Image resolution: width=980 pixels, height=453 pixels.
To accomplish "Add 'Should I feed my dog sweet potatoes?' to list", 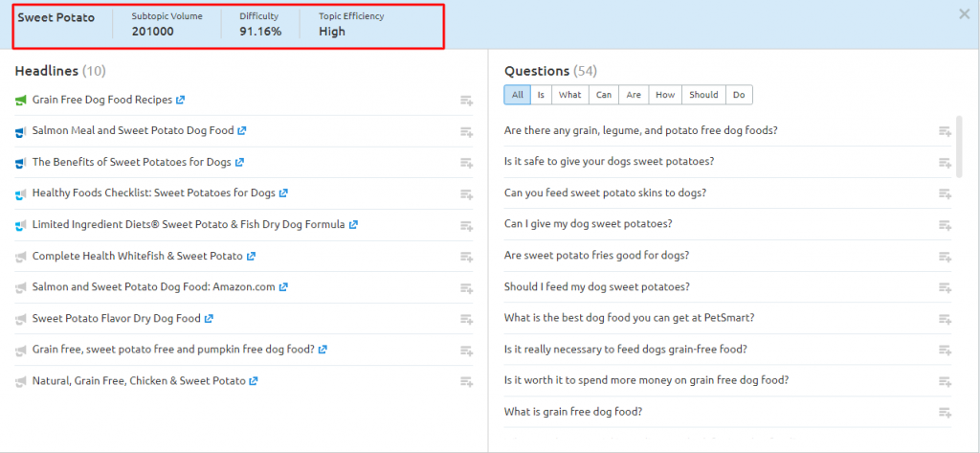I will click(x=945, y=288).
